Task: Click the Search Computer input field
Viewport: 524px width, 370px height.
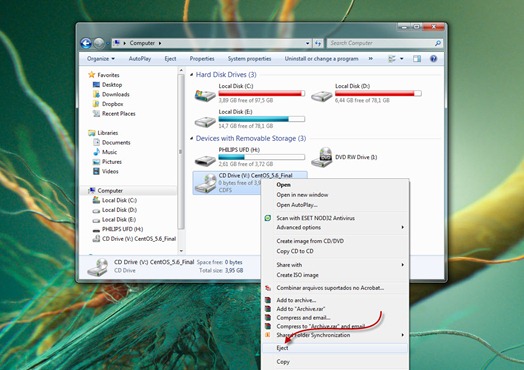Action: 381,43
